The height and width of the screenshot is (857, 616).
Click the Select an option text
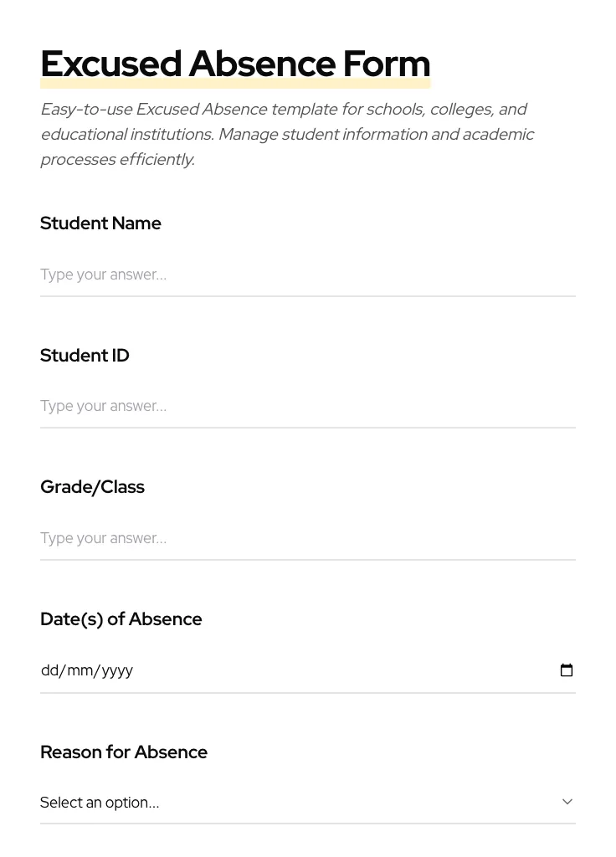100,802
